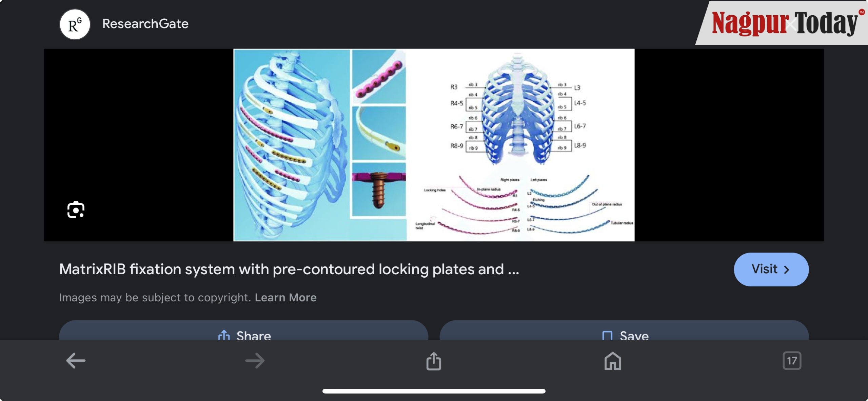This screenshot has width=868, height=401.
Task: Tap the home icon in bottom bar
Action: pyautogui.click(x=613, y=361)
